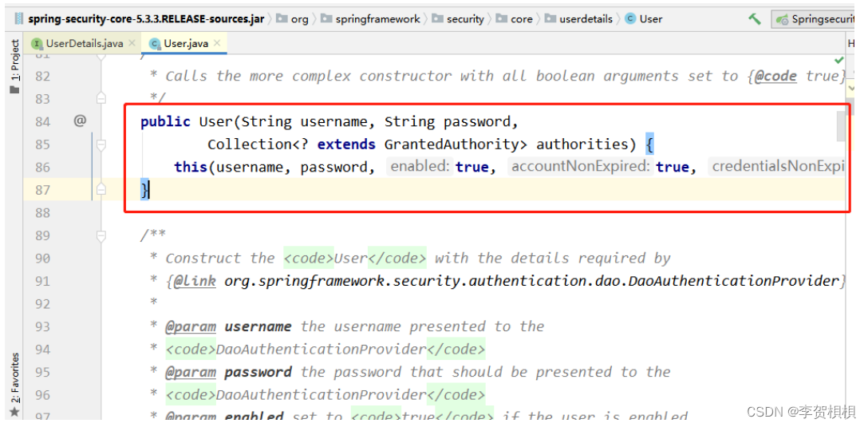The image size is (868, 427).
Task: Click the @code tag on line 82
Action: [776, 76]
